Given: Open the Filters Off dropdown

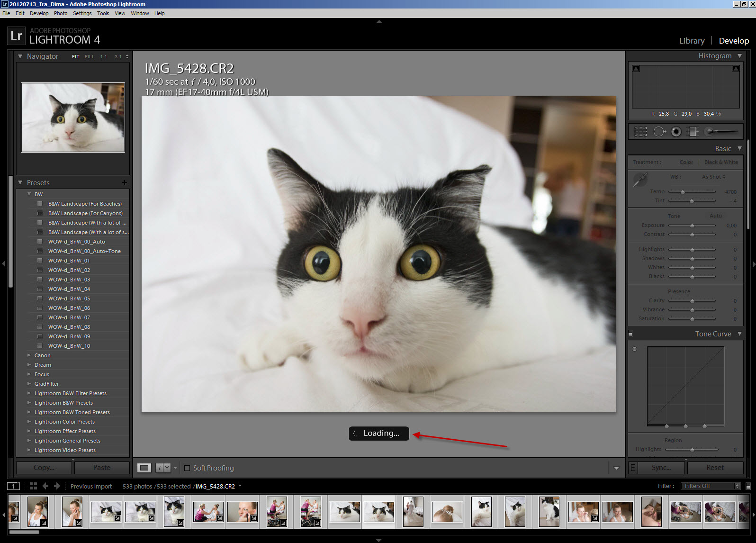Looking at the screenshot, I should [x=710, y=486].
